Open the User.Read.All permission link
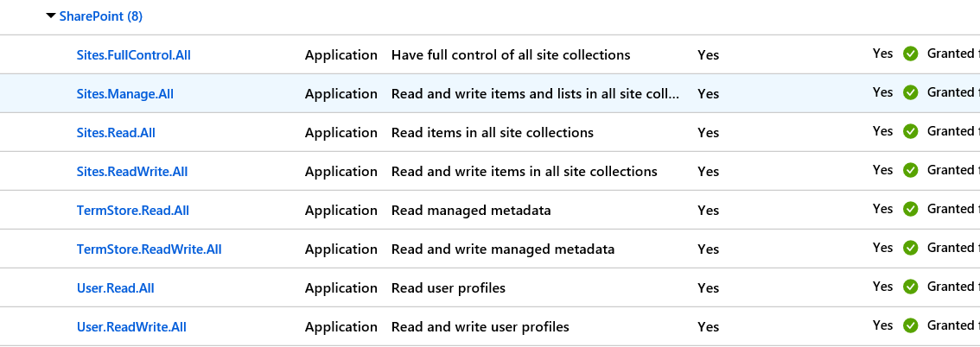Image resolution: width=980 pixels, height=347 pixels. (115, 287)
